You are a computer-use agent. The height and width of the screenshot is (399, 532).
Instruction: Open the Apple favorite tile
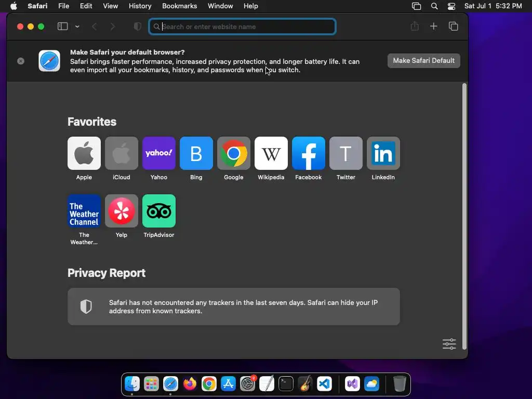pos(84,153)
